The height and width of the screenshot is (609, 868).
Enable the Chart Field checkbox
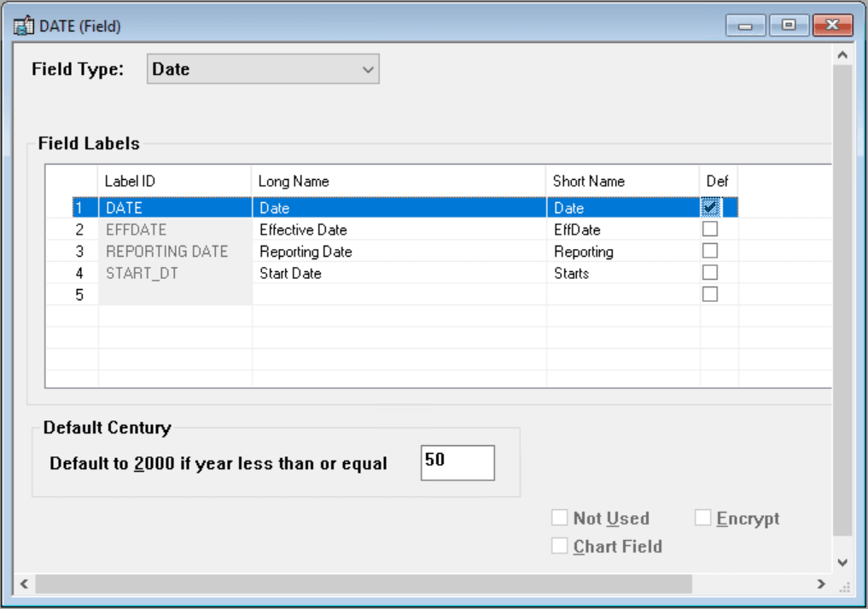(560, 546)
